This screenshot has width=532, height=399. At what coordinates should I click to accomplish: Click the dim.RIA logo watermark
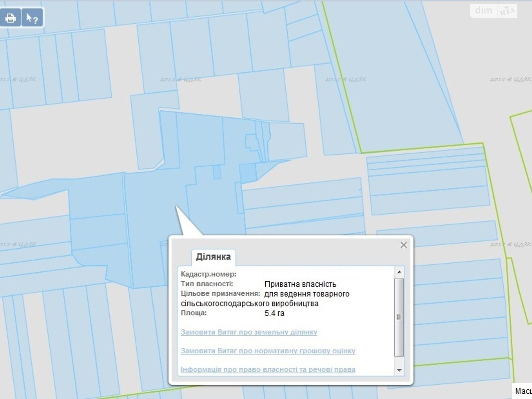click(494, 11)
